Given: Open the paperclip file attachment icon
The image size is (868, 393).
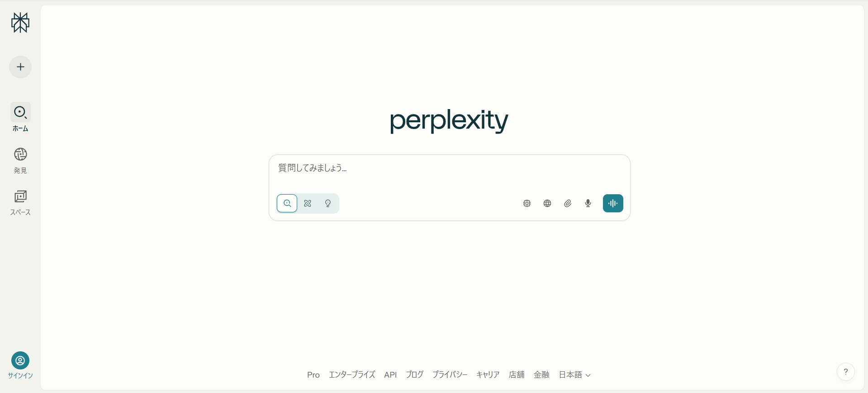Looking at the screenshot, I should click(x=567, y=203).
